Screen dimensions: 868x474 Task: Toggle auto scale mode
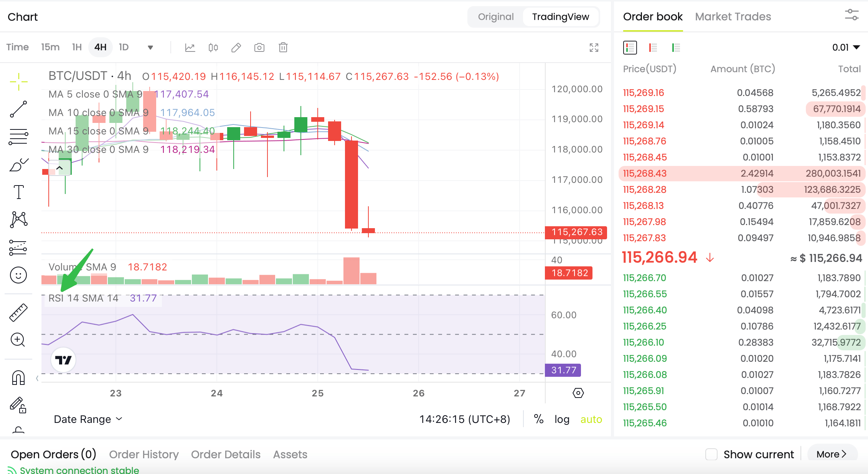click(591, 419)
